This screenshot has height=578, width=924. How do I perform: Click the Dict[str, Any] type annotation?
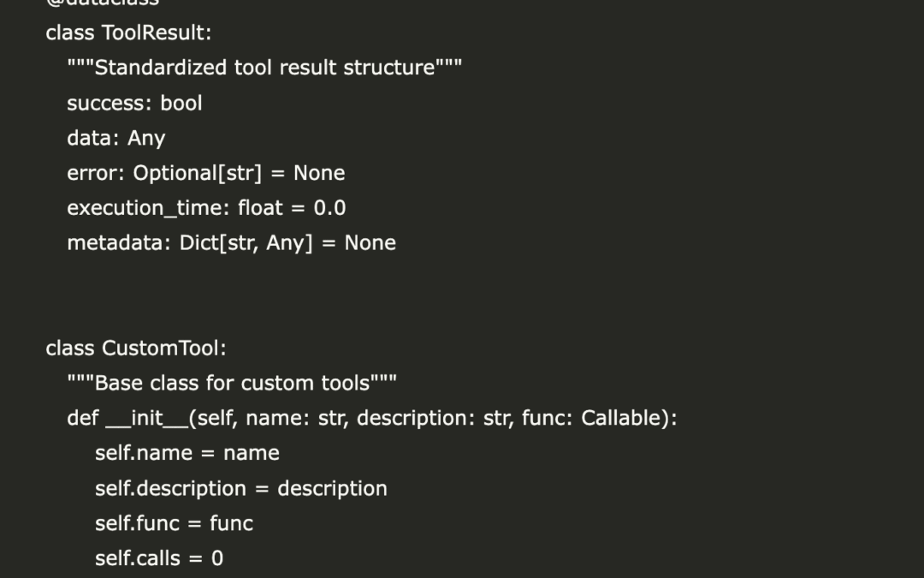click(246, 243)
